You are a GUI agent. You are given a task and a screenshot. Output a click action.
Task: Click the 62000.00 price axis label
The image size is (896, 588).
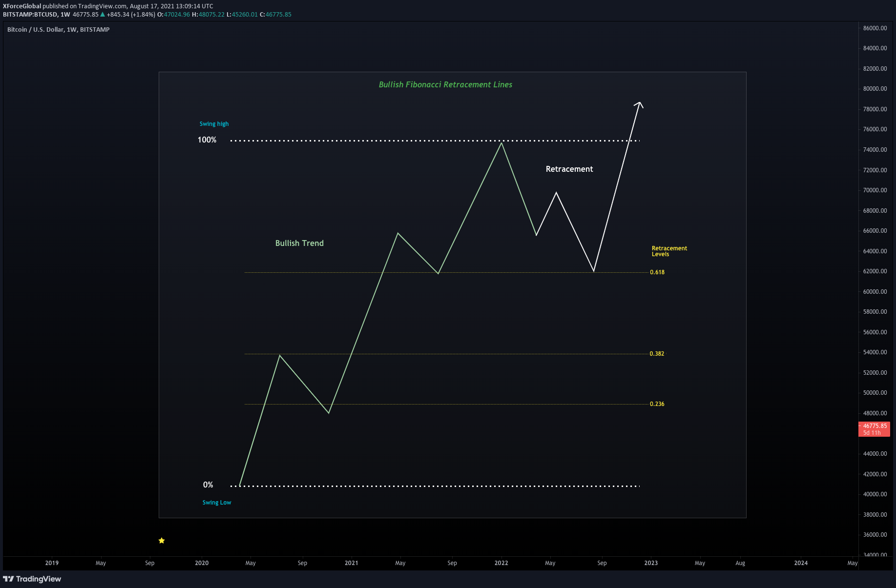[875, 271]
